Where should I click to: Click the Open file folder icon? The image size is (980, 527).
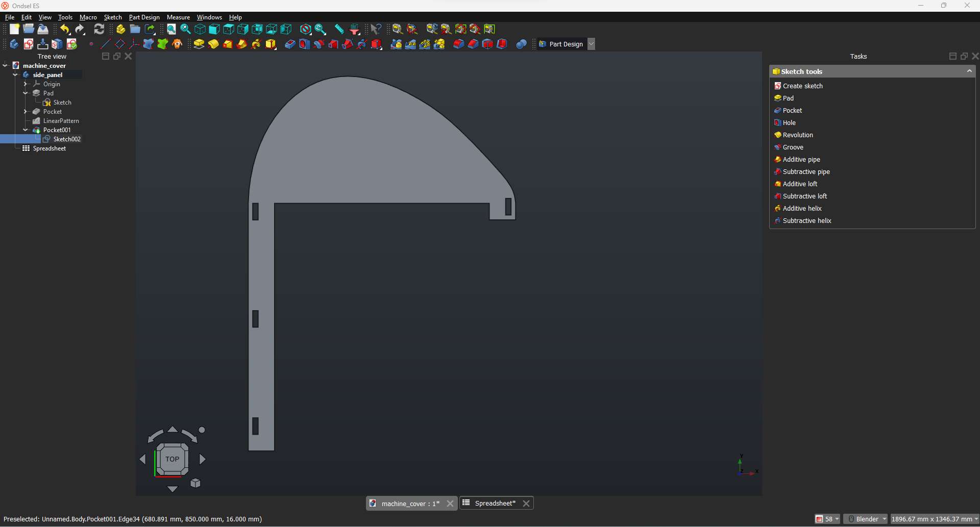29,29
